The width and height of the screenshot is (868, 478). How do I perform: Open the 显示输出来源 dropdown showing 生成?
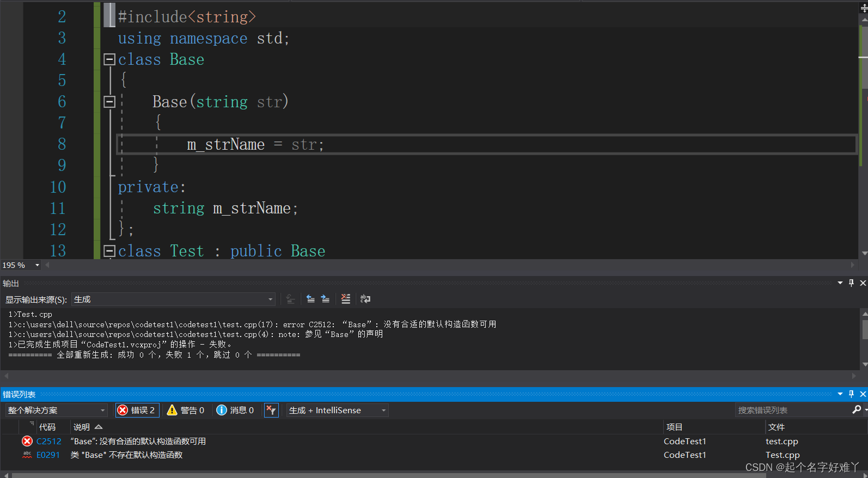click(173, 299)
